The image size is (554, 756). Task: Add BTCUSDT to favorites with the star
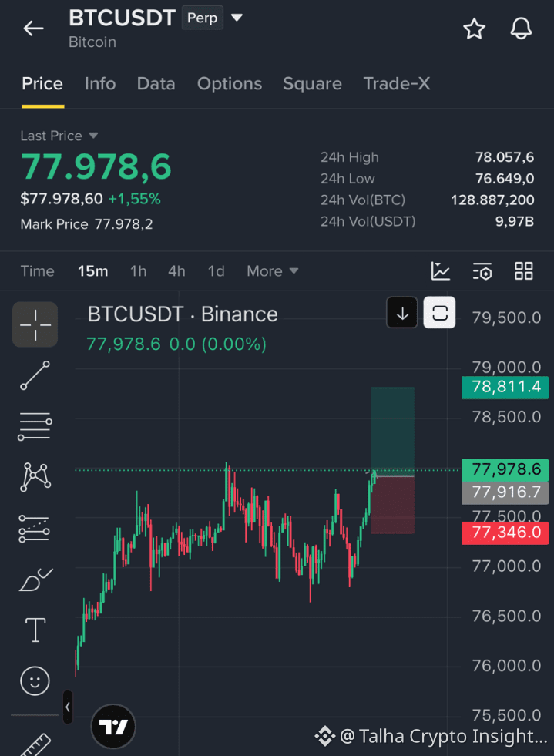474,29
